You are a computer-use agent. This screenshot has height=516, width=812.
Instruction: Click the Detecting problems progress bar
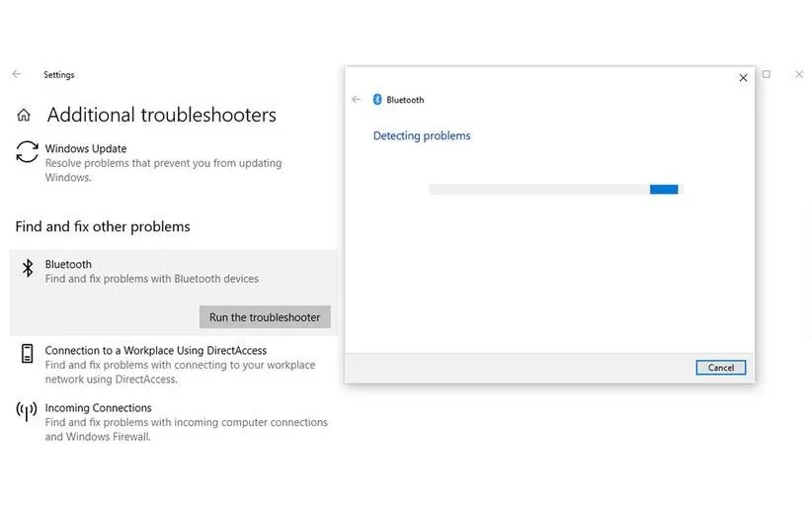[556, 189]
